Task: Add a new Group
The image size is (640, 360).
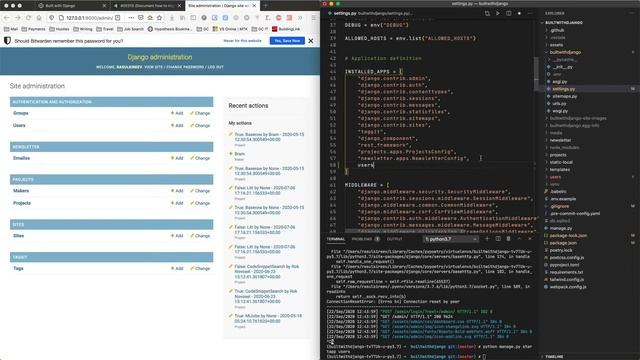Action: click(177, 113)
